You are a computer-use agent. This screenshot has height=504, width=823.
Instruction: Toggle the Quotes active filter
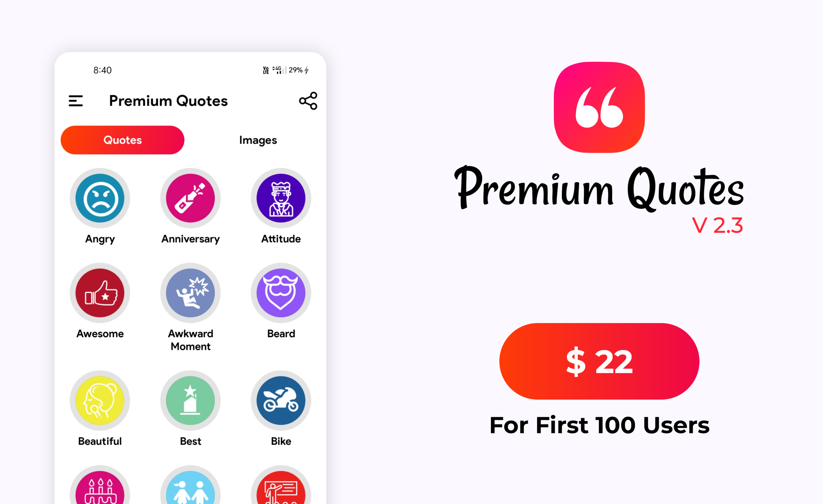[x=124, y=139]
